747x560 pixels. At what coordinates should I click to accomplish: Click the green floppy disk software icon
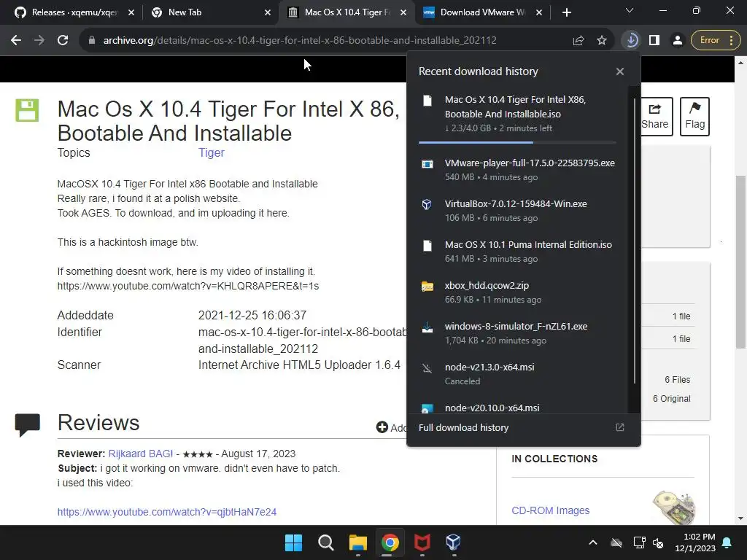(27, 111)
